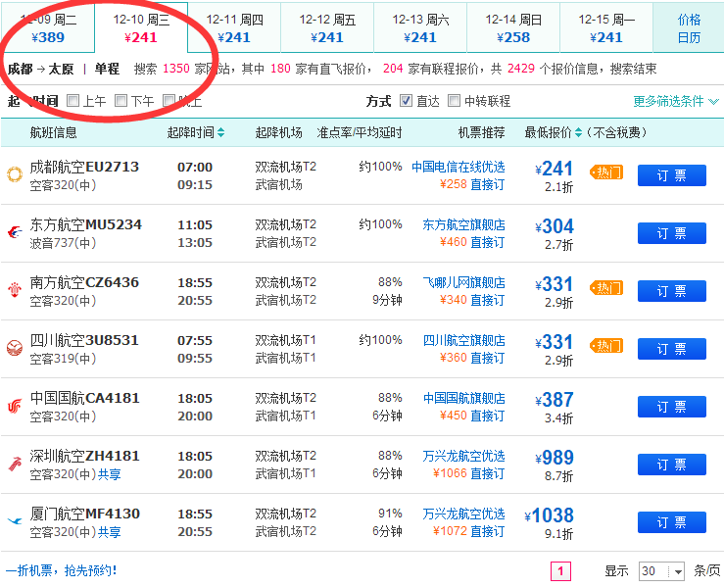Viewport: 724px width, 588px height.
Task: Open the 中国电信在线优选 link
Action: [459, 167]
